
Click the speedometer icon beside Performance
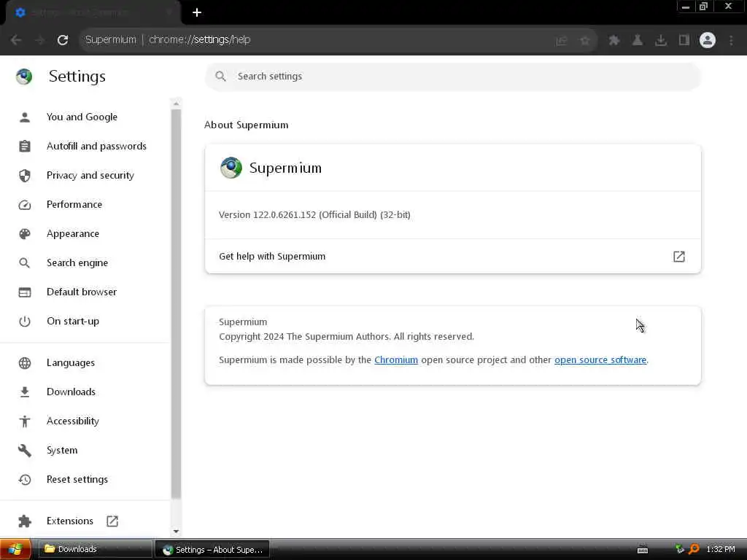pyautogui.click(x=25, y=205)
